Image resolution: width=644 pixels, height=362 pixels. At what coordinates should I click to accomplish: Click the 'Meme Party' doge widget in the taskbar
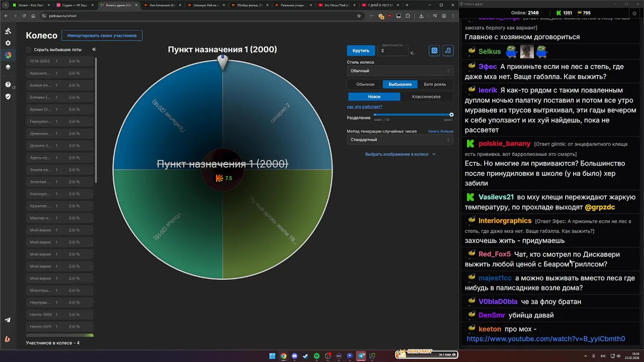coord(426,354)
